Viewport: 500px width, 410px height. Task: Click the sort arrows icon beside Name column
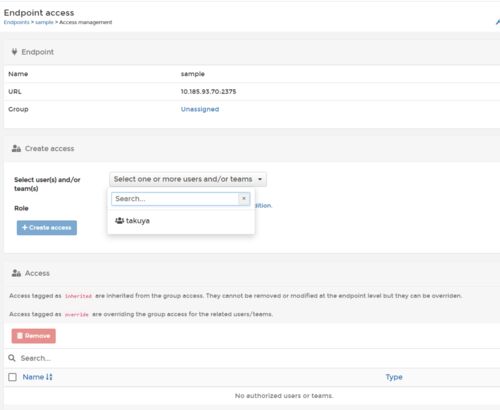click(x=49, y=377)
